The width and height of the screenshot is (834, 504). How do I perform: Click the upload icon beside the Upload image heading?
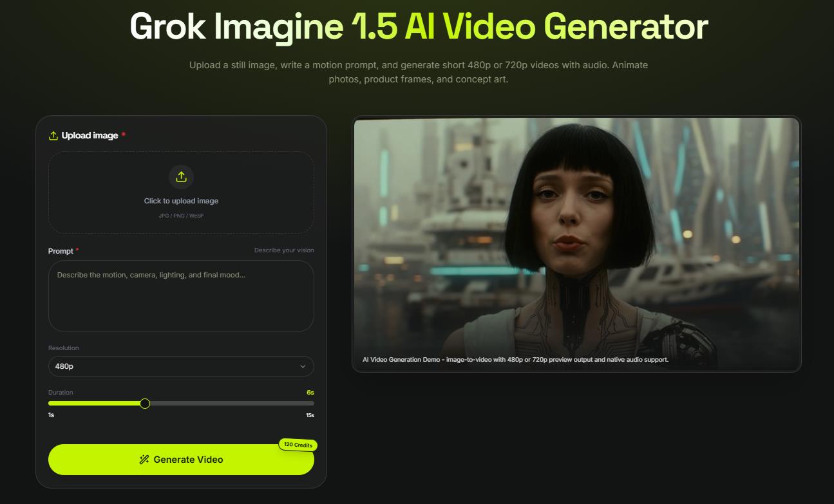pyautogui.click(x=53, y=136)
